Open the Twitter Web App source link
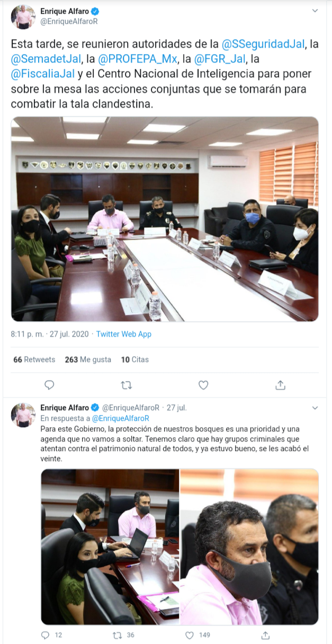The height and width of the screenshot is (644, 332). [x=124, y=334]
